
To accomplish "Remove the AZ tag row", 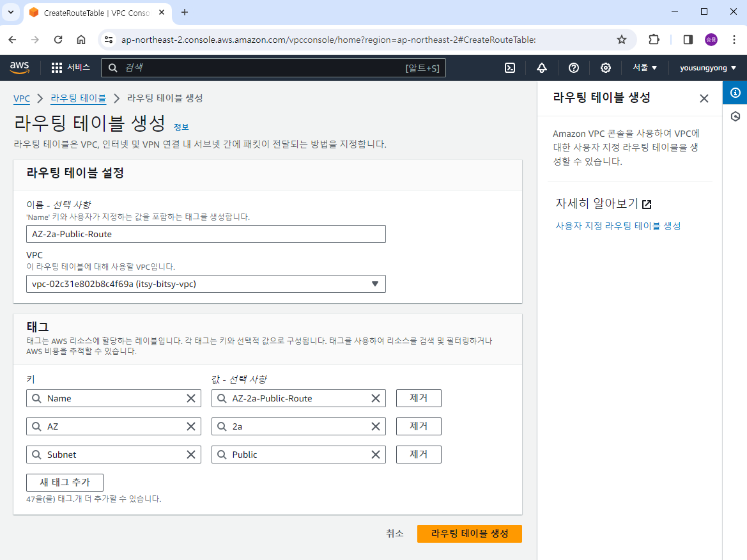I will click(419, 426).
